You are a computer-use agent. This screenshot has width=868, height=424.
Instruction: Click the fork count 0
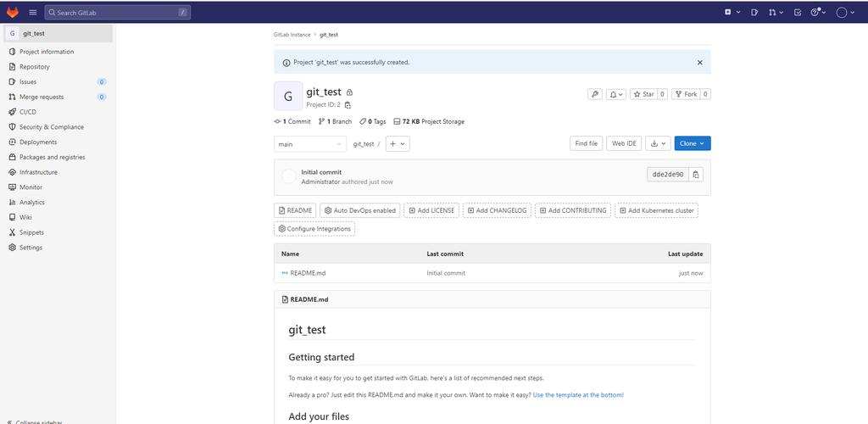706,94
